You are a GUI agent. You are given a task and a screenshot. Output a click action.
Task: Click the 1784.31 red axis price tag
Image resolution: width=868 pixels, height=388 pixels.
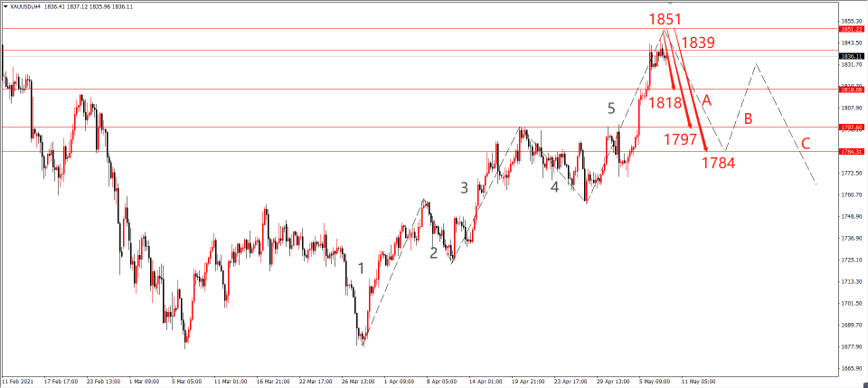(852, 151)
